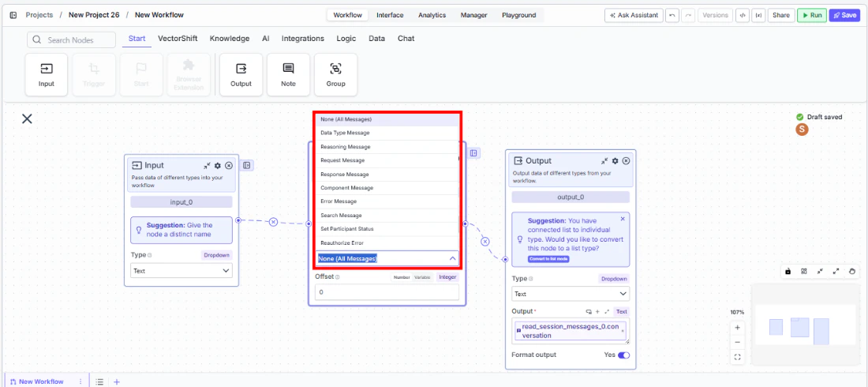This screenshot has height=387, width=868.
Task: Choose None (All Messages) option in list
Action: click(x=387, y=119)
